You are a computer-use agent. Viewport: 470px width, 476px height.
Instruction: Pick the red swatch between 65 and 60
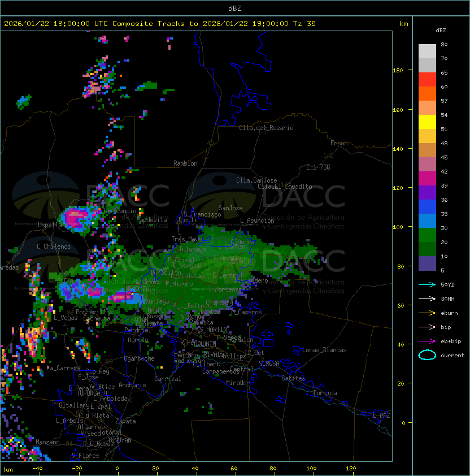(427, 80)
